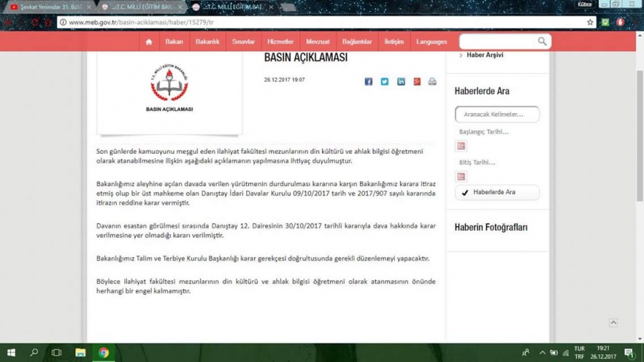Share article on Google Plus
The image size is (644, 362).
click(416, 82)
